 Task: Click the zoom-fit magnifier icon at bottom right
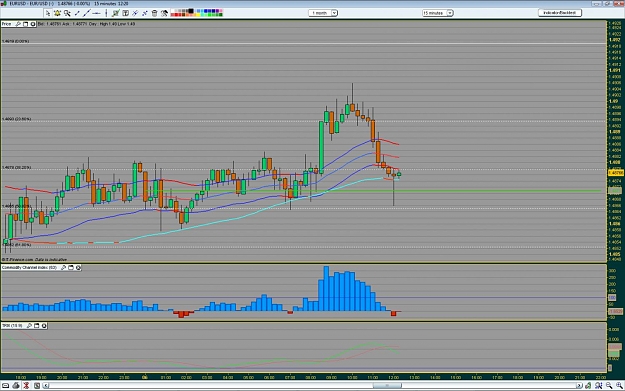(x=599, y=385)
